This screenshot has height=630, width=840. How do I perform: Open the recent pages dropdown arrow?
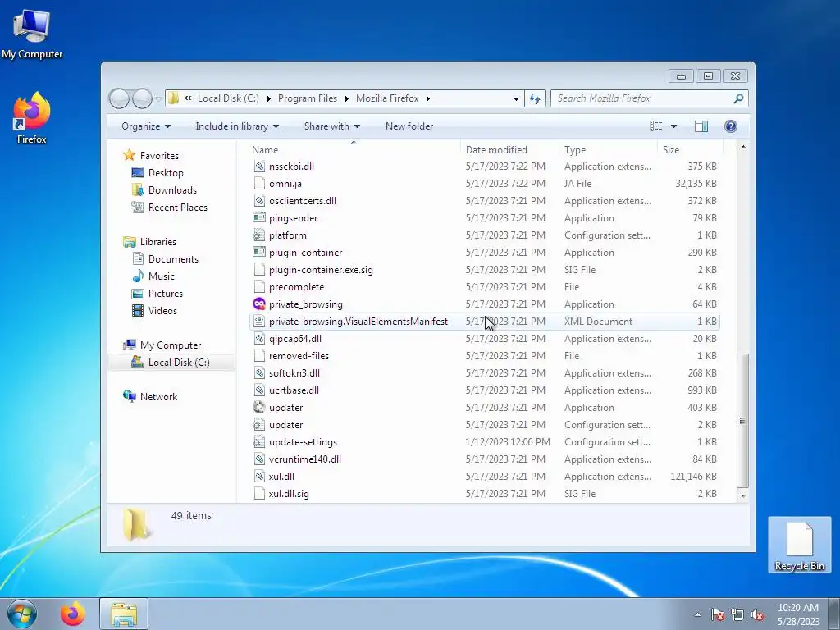click(x=158, y=98)
